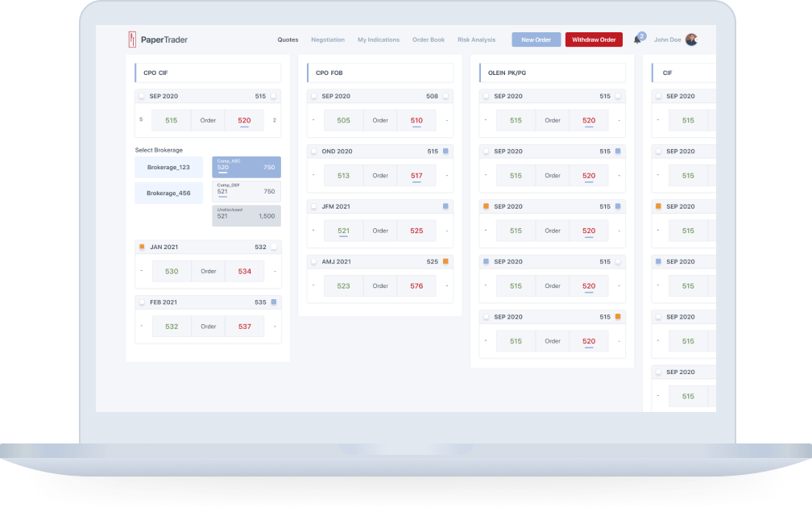Open the notifications bell icon
This screenshot has height=512, width=812.
coord(637,40)
